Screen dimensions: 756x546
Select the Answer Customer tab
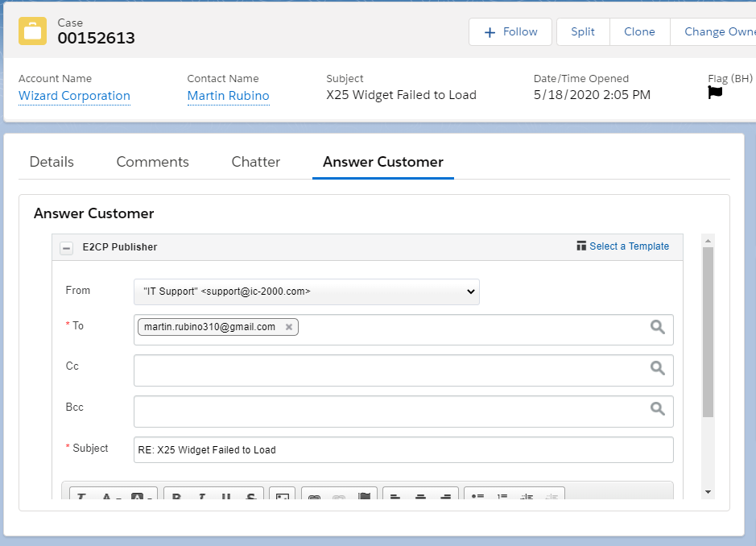(382, 162)
